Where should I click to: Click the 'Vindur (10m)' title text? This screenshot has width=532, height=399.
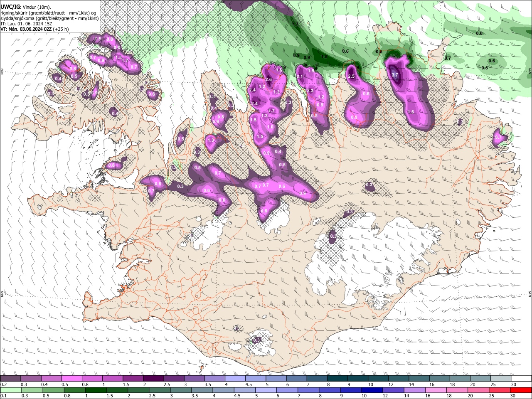[37, 7]
